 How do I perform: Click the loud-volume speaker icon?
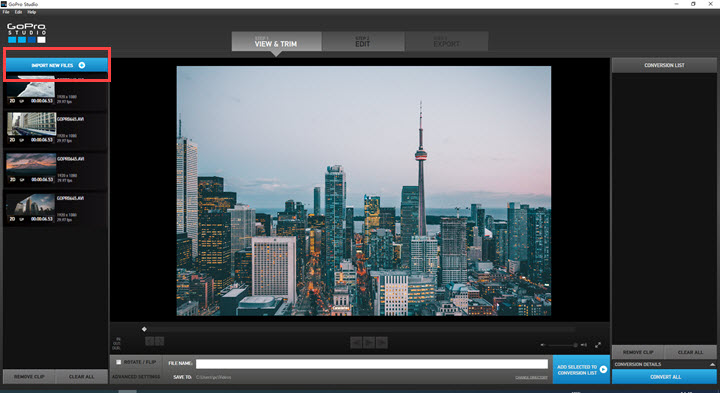[584, 345]
